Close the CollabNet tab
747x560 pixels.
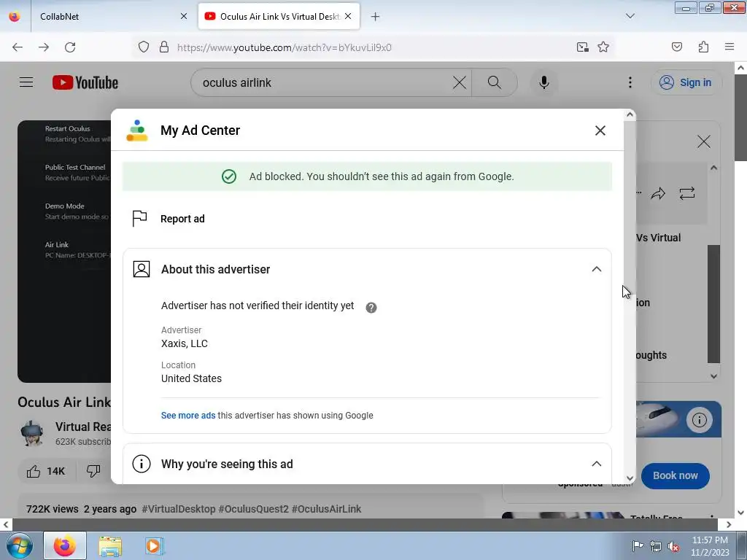pos(184,16)
